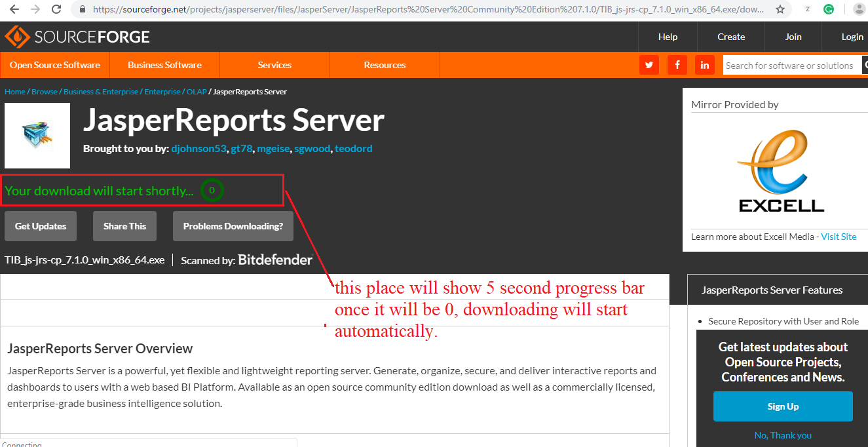Screen dimensions: 868x447
Task: Open the Join page
Action: [793, 37]
